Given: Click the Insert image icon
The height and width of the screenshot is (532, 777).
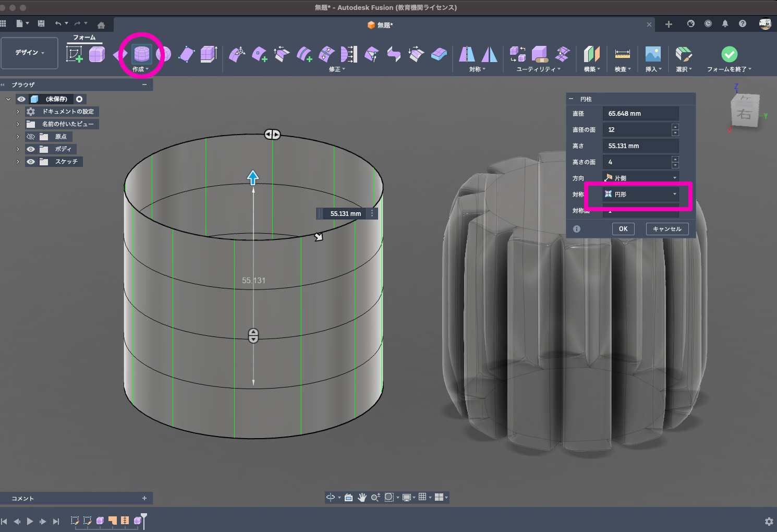Looking at the screenshot, I should click(653, 54).
